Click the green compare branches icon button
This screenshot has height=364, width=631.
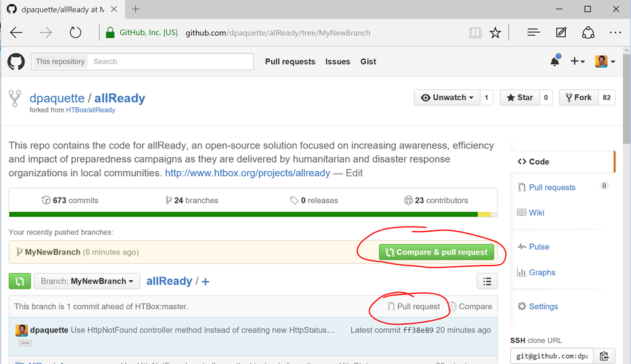tap(20, 281)
